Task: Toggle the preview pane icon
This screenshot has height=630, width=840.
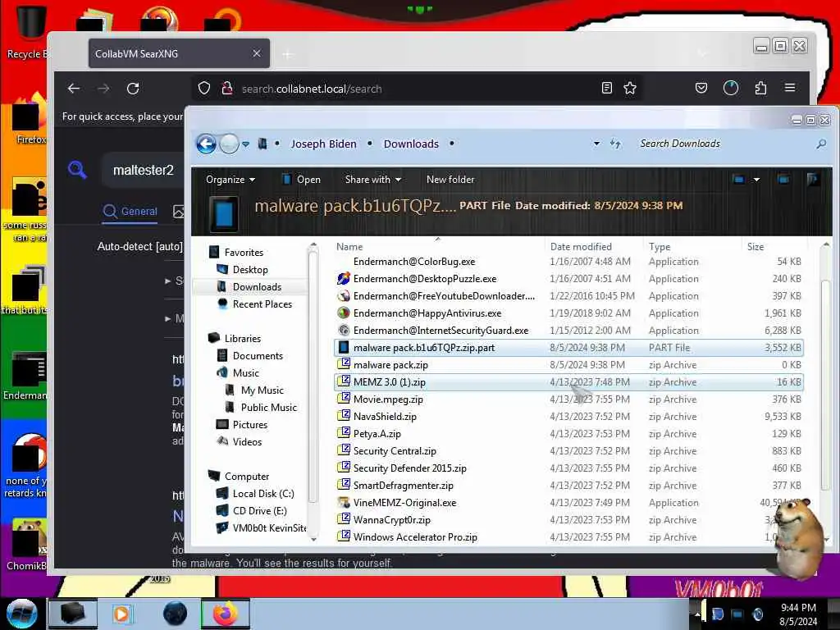Action: [783, 180]
